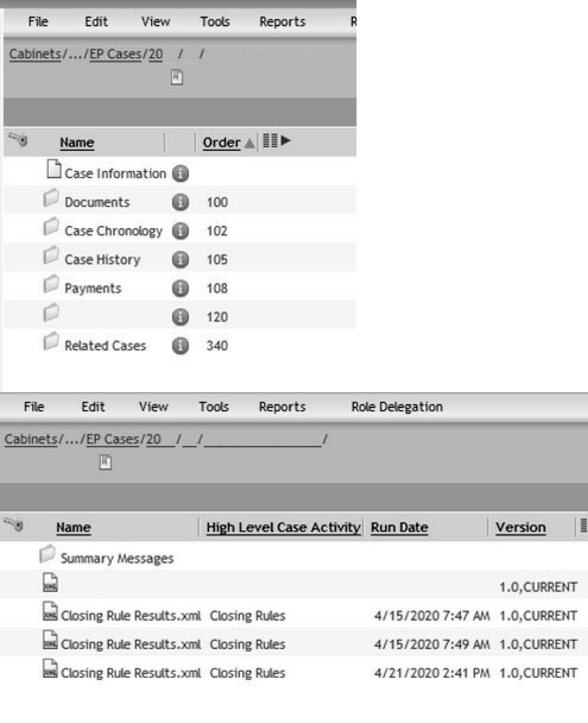
Task: Click XML file icon dated 4/21/2020 2:41 PM
Action: click(x=50, y=669)
